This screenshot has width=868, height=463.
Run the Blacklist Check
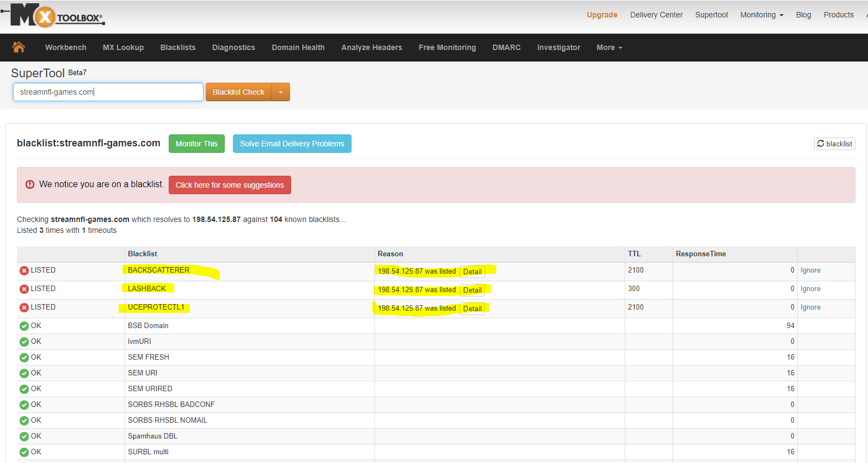click(238, 92)
